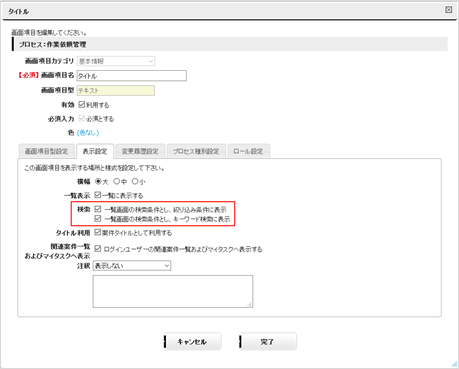Click the キャンセル button
The height and width of the screenshot is (369, 459).
point(192,342)
